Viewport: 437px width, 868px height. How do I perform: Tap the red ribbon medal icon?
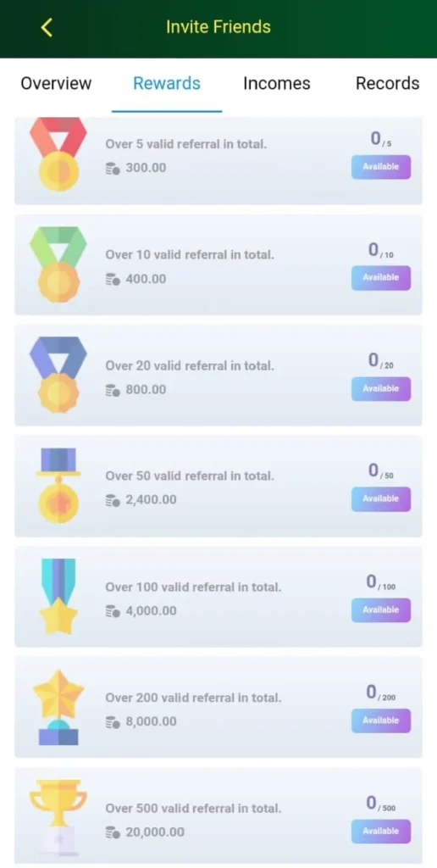point(58,154)
